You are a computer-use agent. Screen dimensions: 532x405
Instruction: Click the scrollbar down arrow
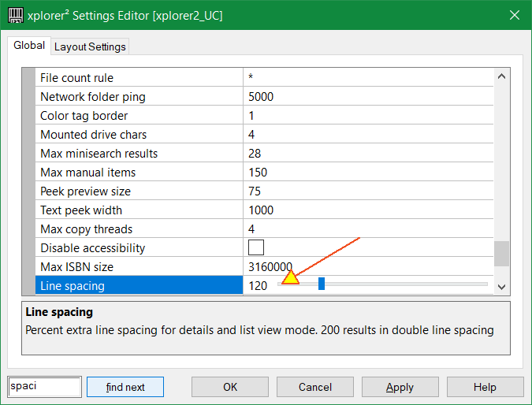[x=501, y=287]
